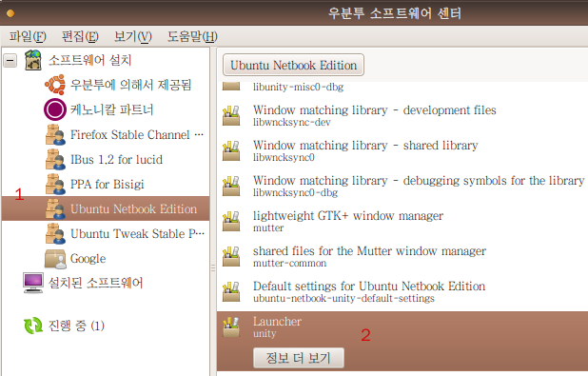The width and height of the screenshot is (588, 376).
Task: Open the 편집(E) menu
Action: coord(80,37)
